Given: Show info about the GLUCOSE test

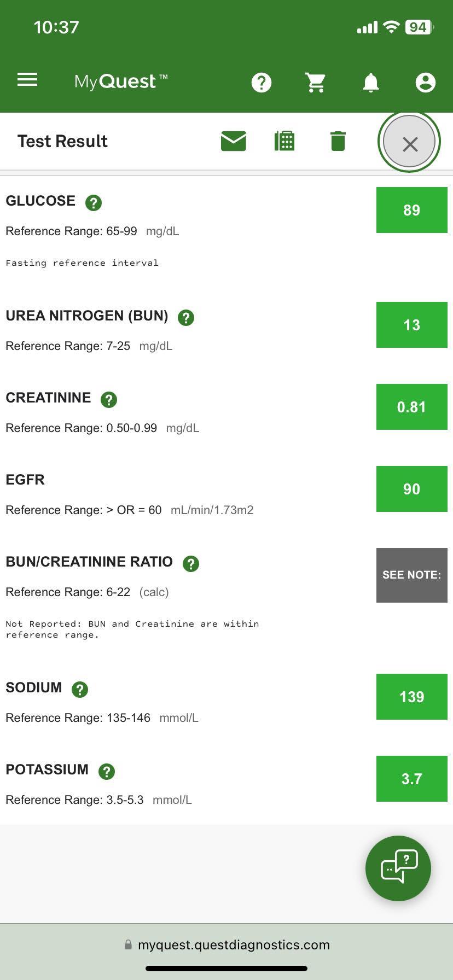Looking at the screenshot, I should coord(94,203).
